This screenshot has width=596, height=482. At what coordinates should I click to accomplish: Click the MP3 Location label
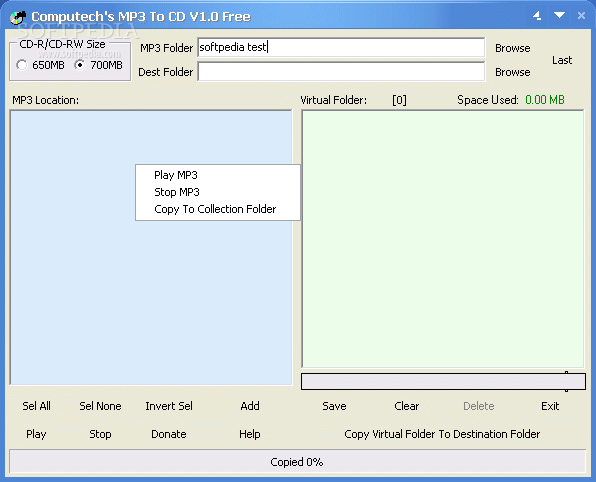point(46,100)
